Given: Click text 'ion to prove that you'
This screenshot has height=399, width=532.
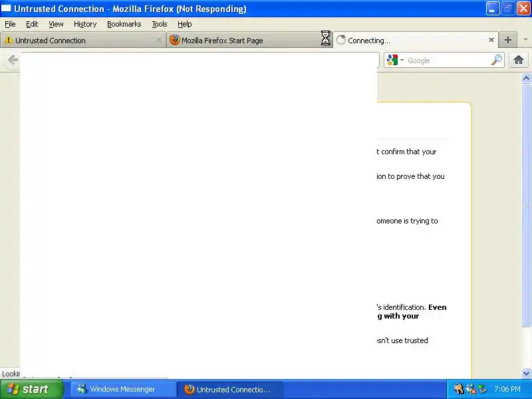Looking at the screenshot, I should coord(410,176).
